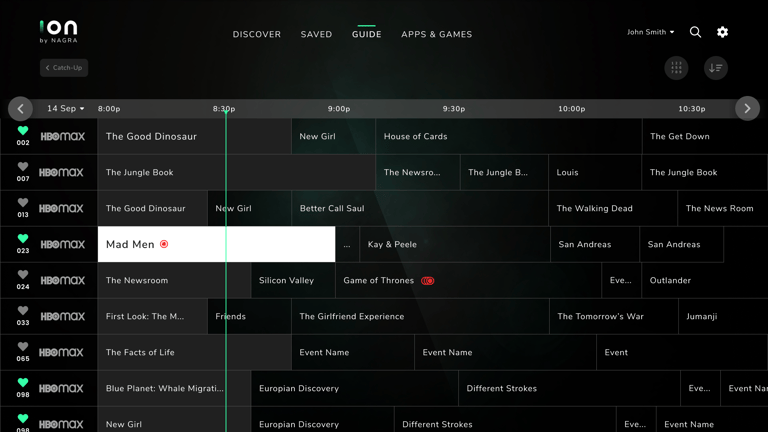Click the record icon on Mad Men
The height and width of the screenshot is (432, 768).
coord(164,244)
